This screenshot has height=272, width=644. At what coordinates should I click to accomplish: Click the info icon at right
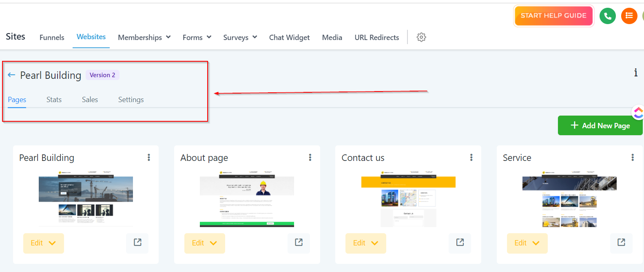click(635, 73)
